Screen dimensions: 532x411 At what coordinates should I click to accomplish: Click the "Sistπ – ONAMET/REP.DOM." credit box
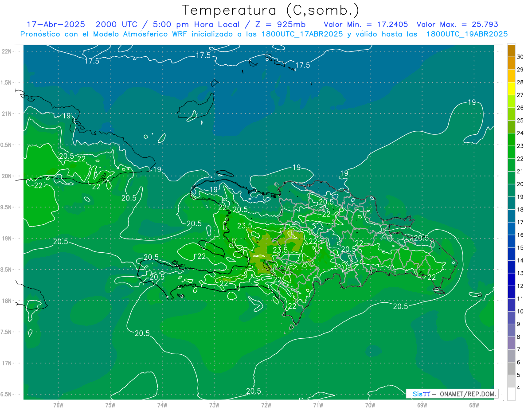coord(452,394)
